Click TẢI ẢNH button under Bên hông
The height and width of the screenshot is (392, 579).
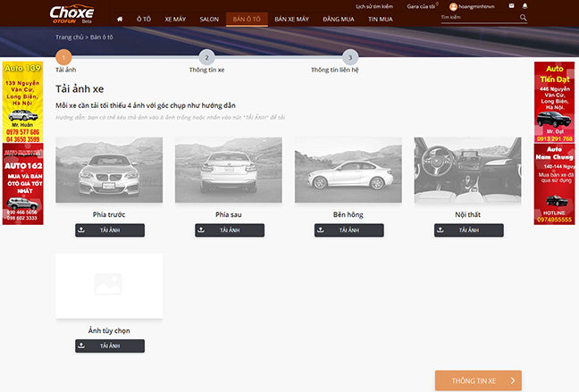[349, 230]
